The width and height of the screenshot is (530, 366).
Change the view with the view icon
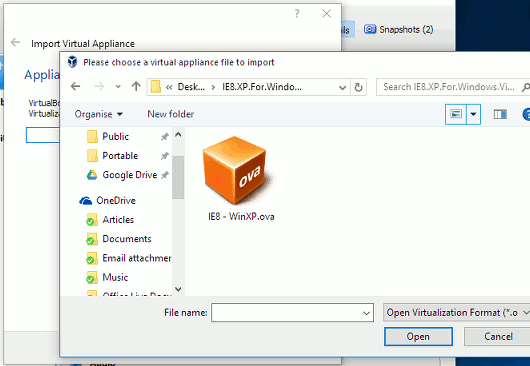[x=456, y=114]
